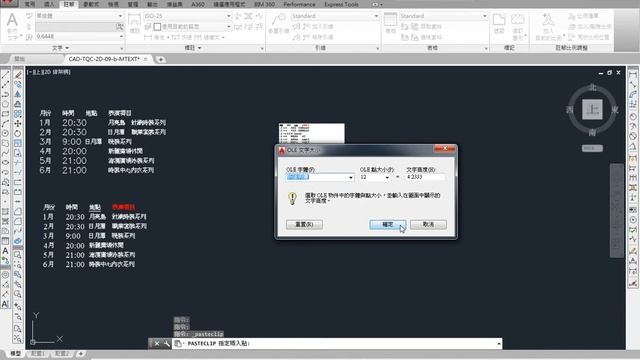
Task: Click the pasted OLE table thumbnail
Action: (x=311, y=133)
